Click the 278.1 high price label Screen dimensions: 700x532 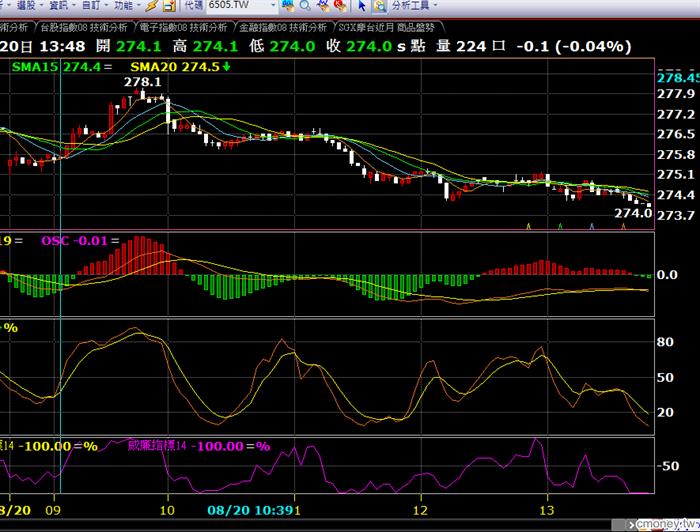coord(142,82)
